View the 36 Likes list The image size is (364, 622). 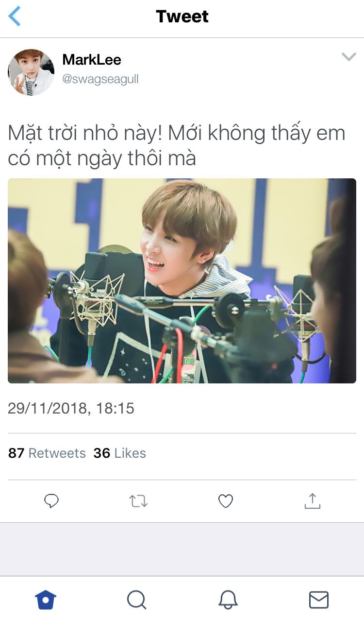pos(120,453)
